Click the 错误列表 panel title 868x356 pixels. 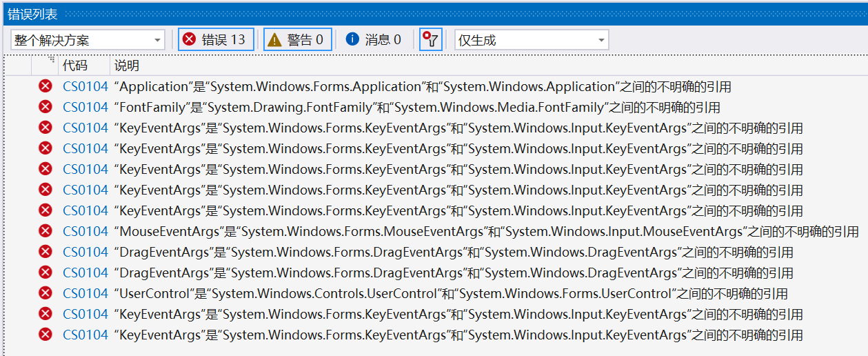[x=32, y=14]
